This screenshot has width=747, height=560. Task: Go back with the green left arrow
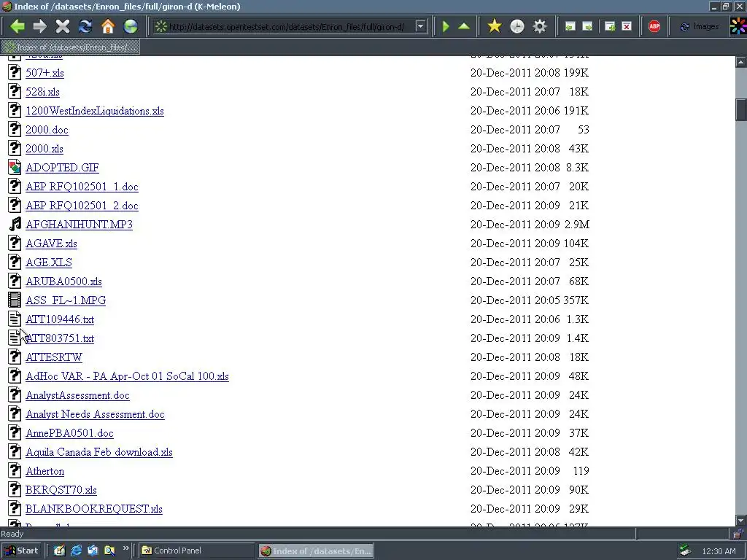pyautogui.click(x=18, y=26)
